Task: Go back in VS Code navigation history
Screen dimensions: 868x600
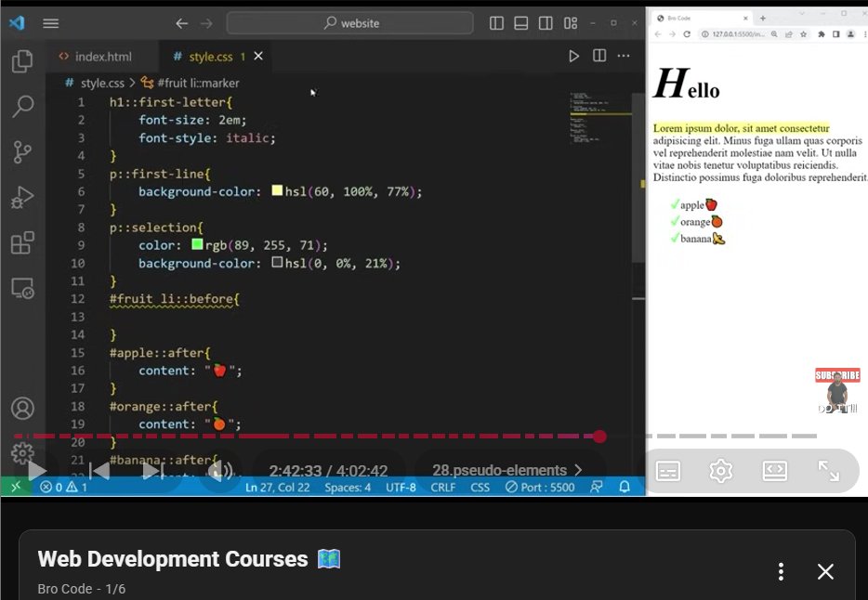Action: tap(181, 23)
